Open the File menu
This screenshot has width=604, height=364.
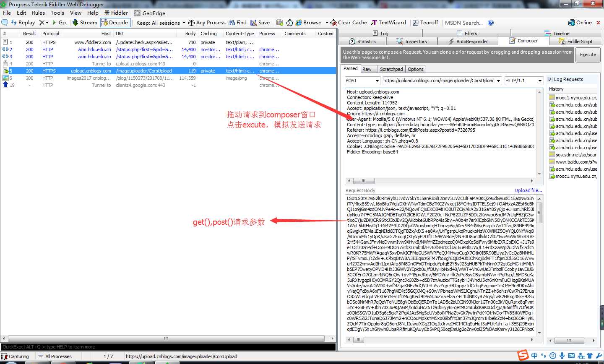7,13
